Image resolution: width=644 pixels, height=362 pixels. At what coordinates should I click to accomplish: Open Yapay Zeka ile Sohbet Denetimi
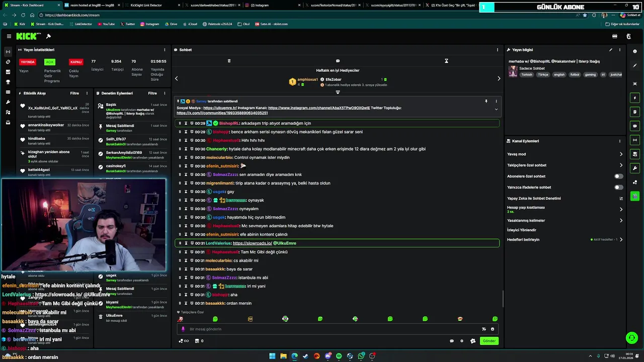pyautogui.click(x=565, y=199)
